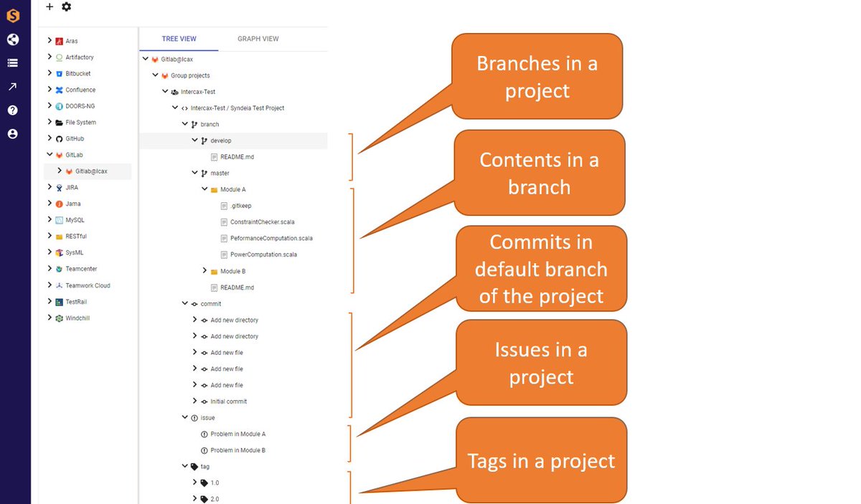Collapse the issue node
This screenshot has height=504, width=861.
(185, 417)
